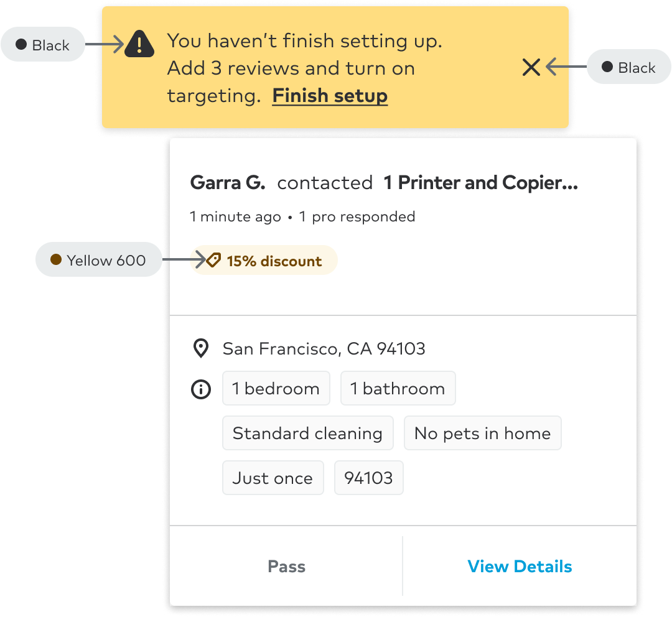Screen dimensions: 672x617
Task: Select the Just once frequency chip
Action: (x=273, y=478)
